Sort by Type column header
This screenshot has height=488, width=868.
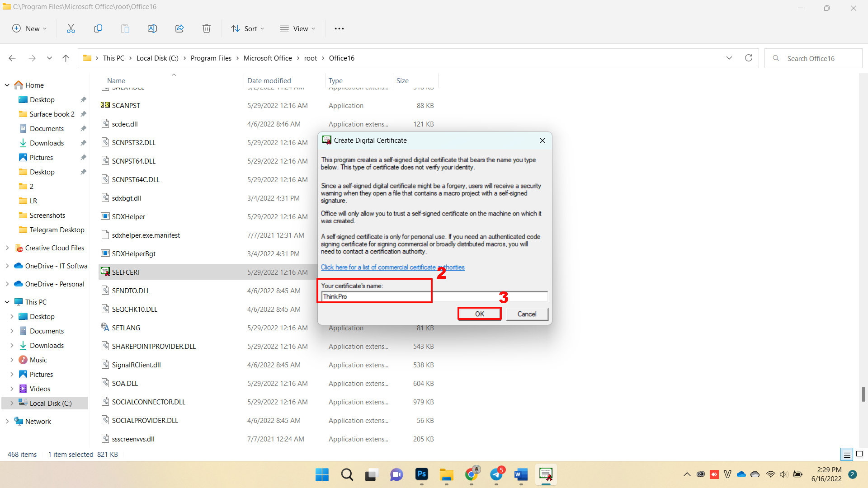coord(335,81)
